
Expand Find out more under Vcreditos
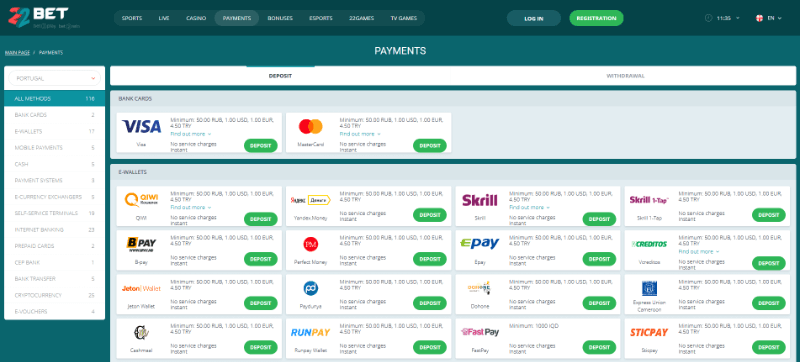(x=698, y=251)
